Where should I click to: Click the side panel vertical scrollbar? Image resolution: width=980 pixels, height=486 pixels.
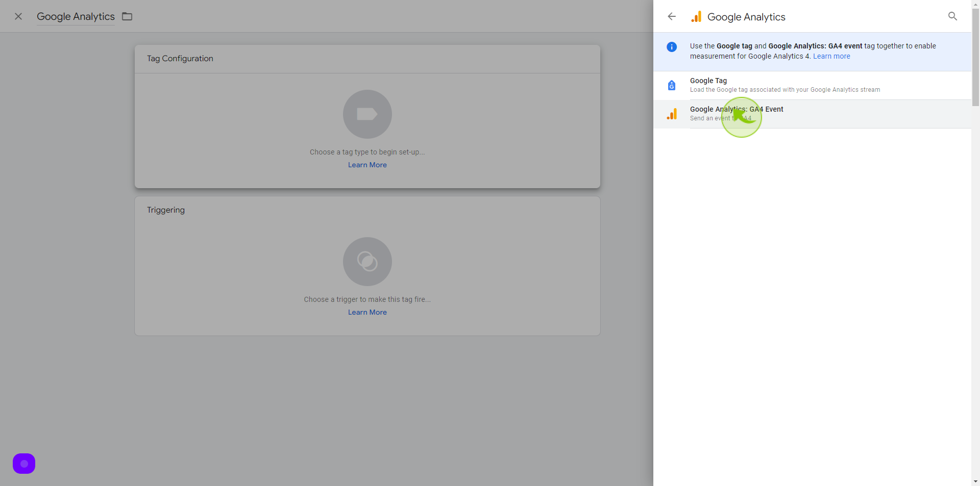click(975, 57)
